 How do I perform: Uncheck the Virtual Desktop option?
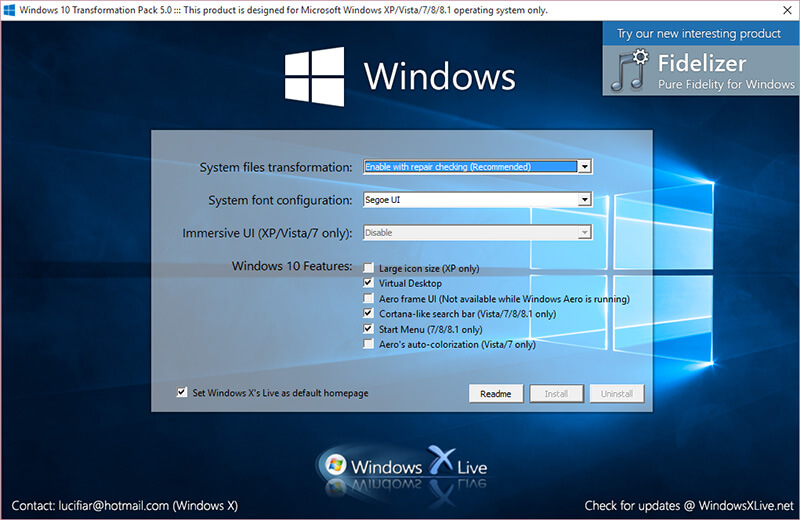click(x=368, y=283)
